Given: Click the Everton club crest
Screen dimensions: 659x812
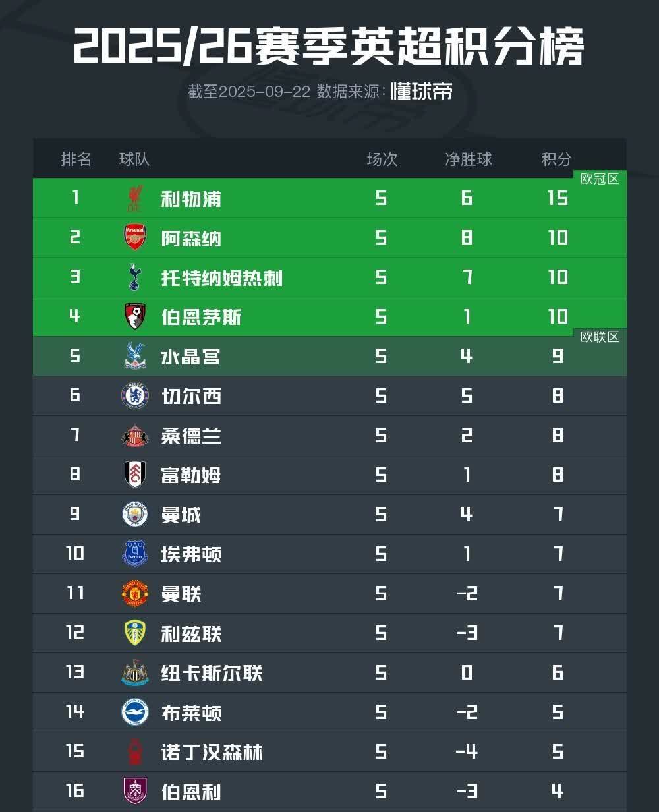Looking at the screenshot, I should click(134, 554).
